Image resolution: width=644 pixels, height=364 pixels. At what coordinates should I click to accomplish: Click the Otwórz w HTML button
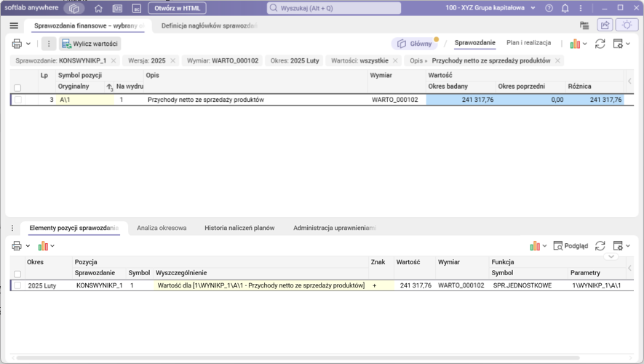point(177,8)
